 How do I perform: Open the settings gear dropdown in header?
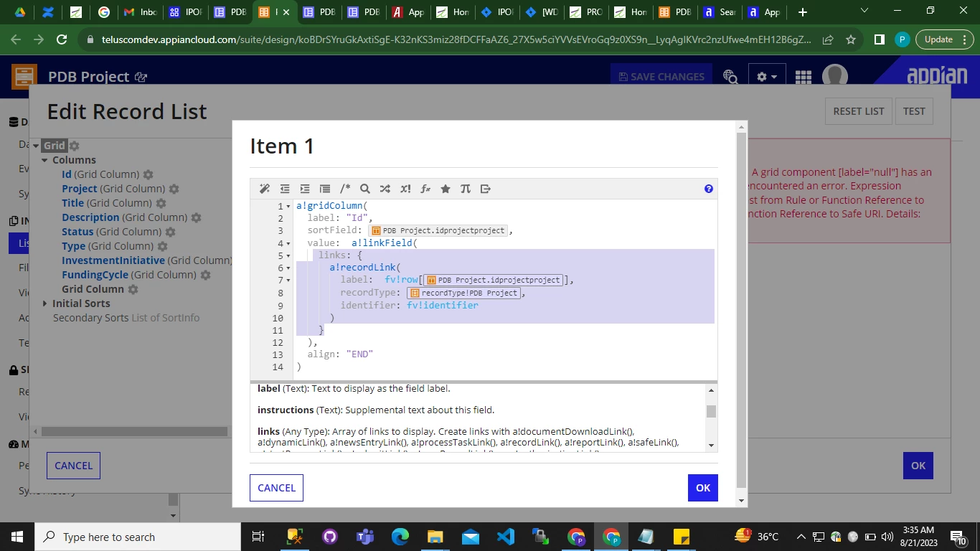767,77
